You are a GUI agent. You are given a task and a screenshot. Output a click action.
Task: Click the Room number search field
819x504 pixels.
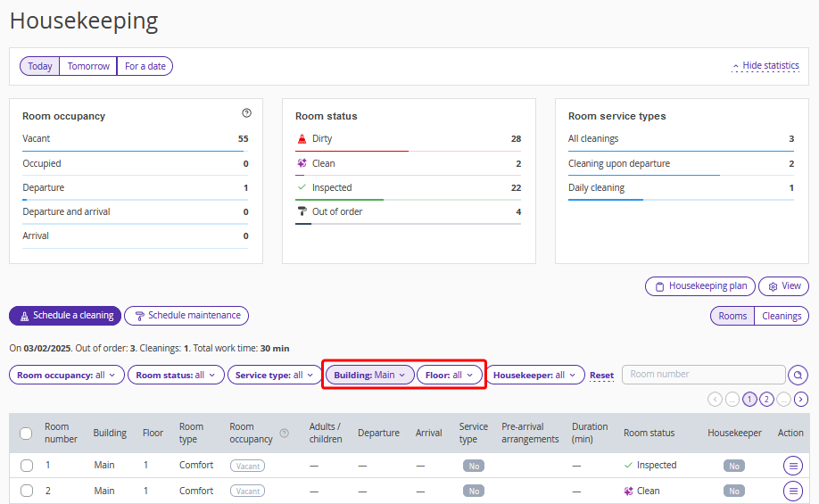click(x=703, y=375)
